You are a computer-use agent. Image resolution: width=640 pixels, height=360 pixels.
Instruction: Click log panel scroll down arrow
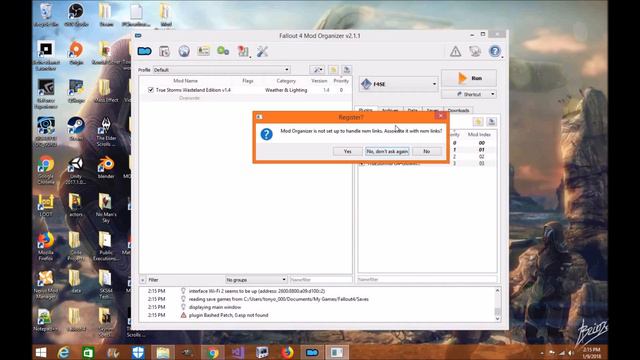498,319
